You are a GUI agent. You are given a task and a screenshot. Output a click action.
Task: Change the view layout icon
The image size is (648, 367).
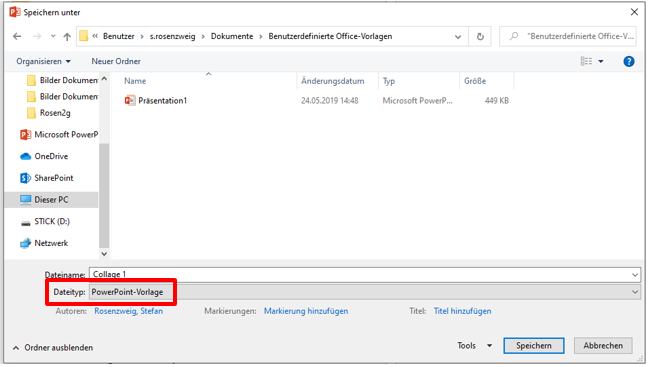(586, 61)
